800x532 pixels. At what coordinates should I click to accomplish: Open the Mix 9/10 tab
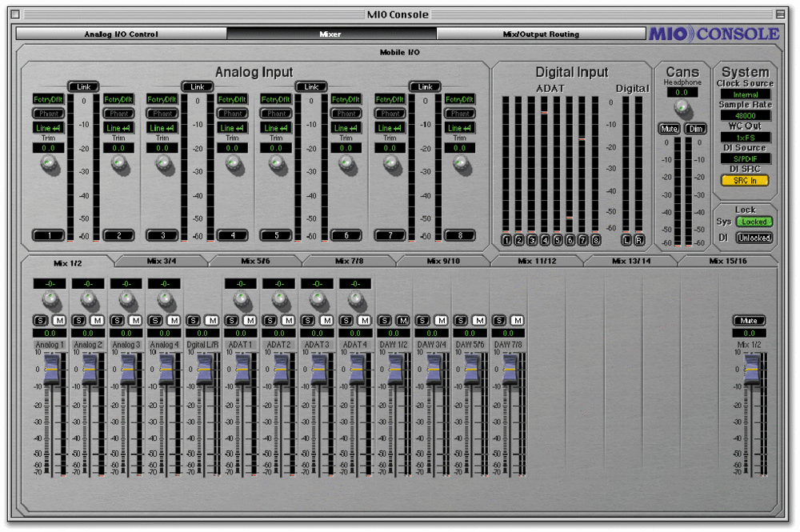[443, 261]
